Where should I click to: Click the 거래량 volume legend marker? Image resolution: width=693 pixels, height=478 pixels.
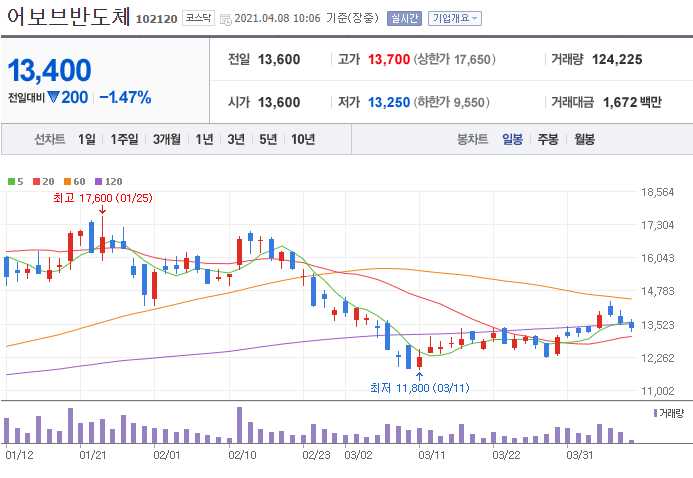(x=655, y=414)
